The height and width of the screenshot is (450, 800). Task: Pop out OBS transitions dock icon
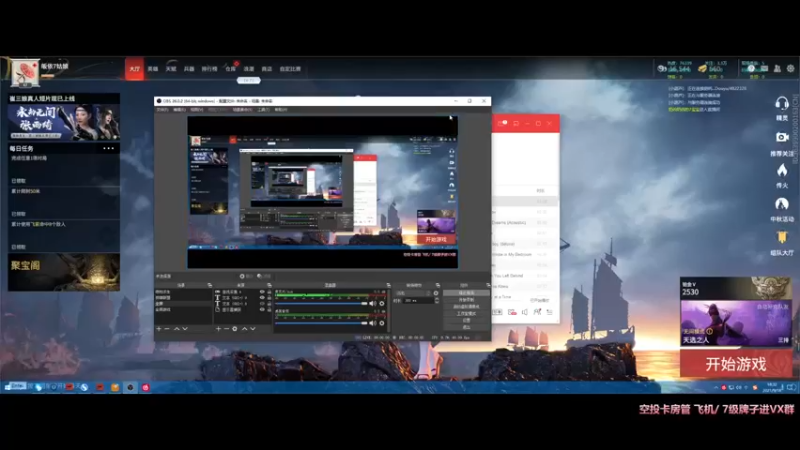pyautogui.click(x=438, y=285)
